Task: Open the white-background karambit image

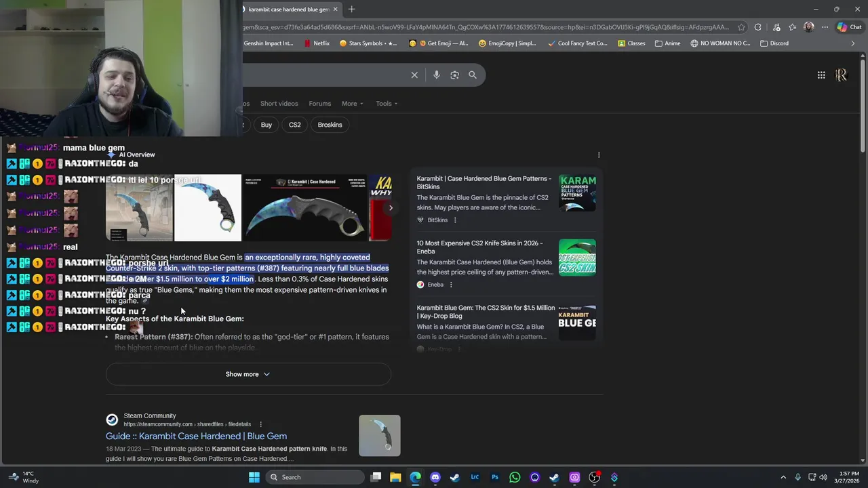Action: point(208,208)
